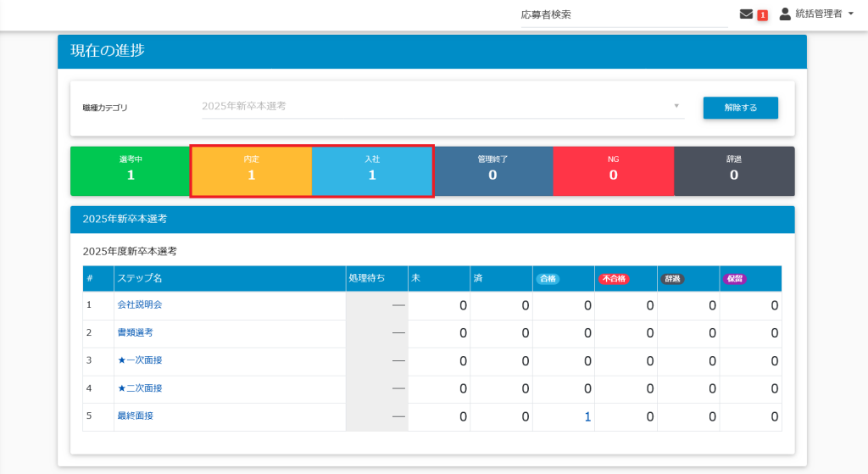Open the 会社説明会 step link

click(140, 304)
